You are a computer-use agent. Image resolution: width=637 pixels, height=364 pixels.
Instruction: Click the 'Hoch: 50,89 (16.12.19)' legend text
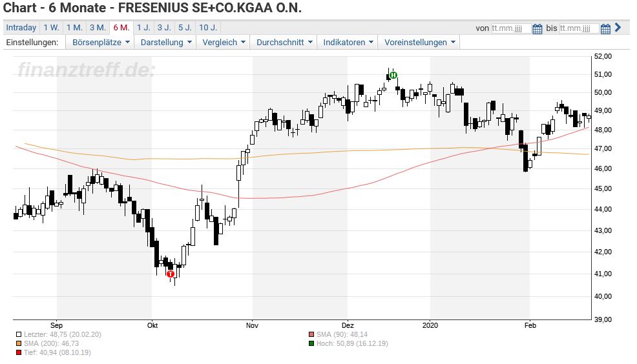click(352, 344)
